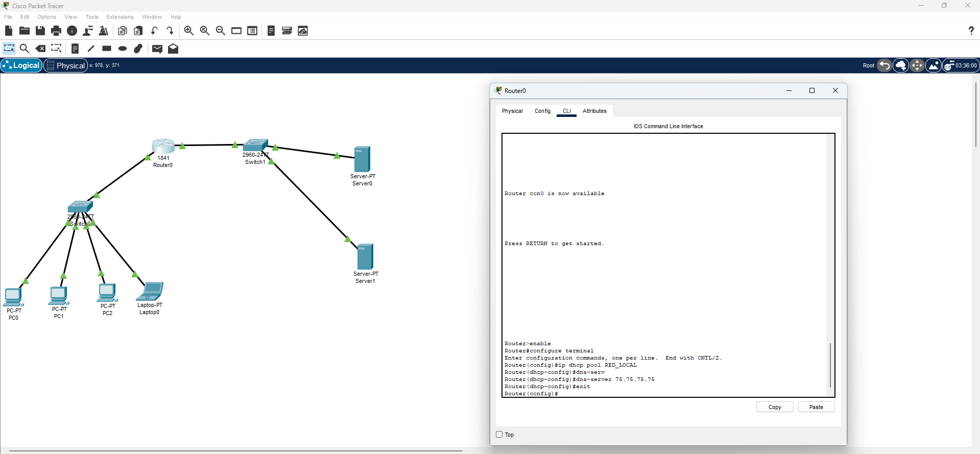Open the File menu
This screenshot has height=454, width=980.
point(8,17)
